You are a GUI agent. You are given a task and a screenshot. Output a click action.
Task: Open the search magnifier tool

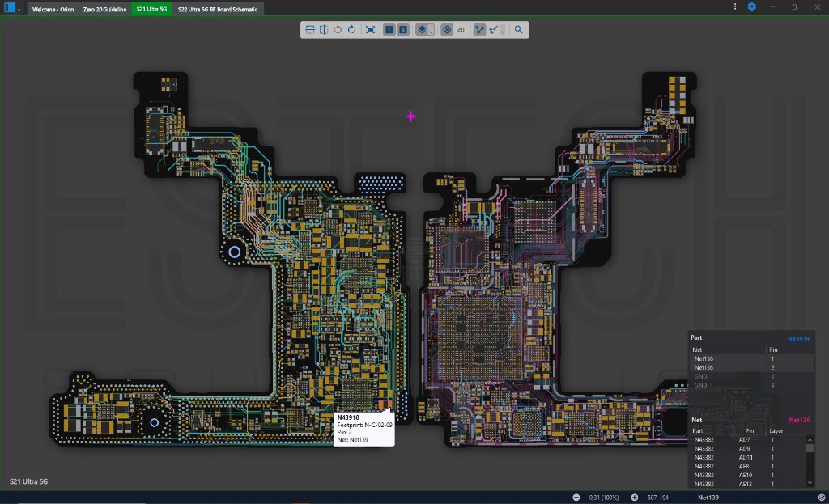coord(519,30)
